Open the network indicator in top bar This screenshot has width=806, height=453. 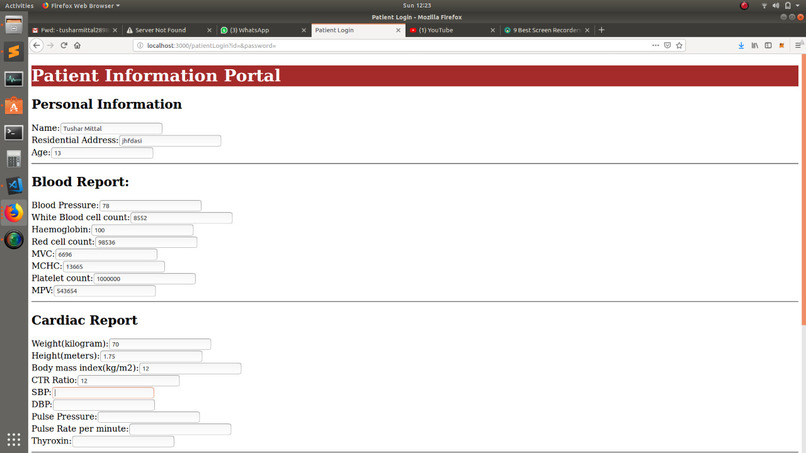[764, 6]
